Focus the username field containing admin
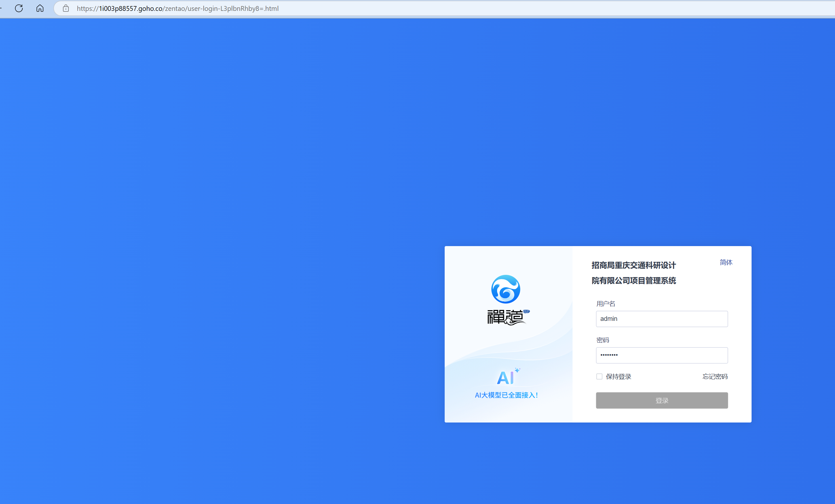835x504 pixels. (x=661, y=319)
